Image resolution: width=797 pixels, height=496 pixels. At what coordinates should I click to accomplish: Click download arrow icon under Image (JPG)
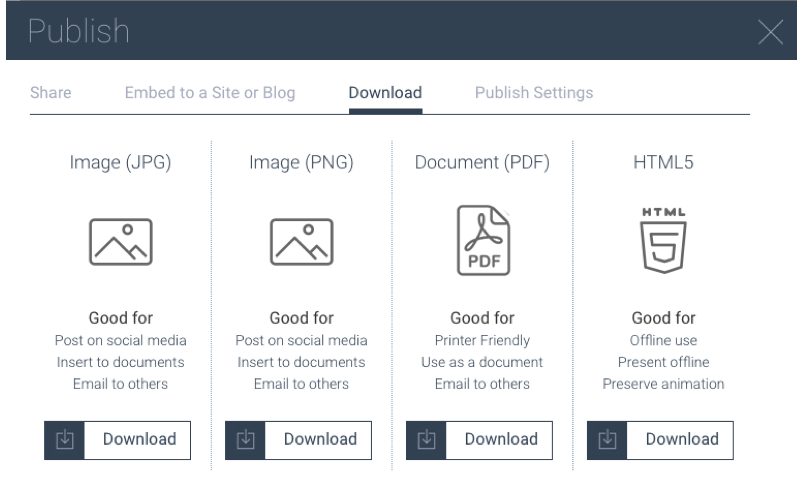point(65,440)
